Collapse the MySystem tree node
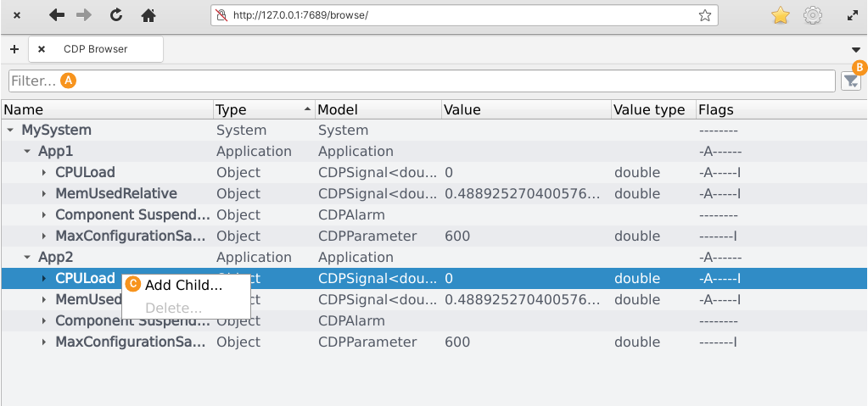Image resolution: width=868 pixels, height=406 pixels. point(10,131)
